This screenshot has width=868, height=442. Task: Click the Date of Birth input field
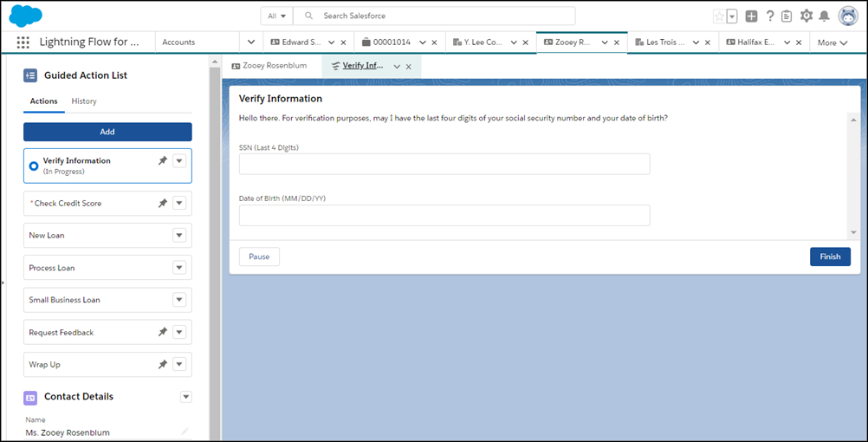pos(444,216)
